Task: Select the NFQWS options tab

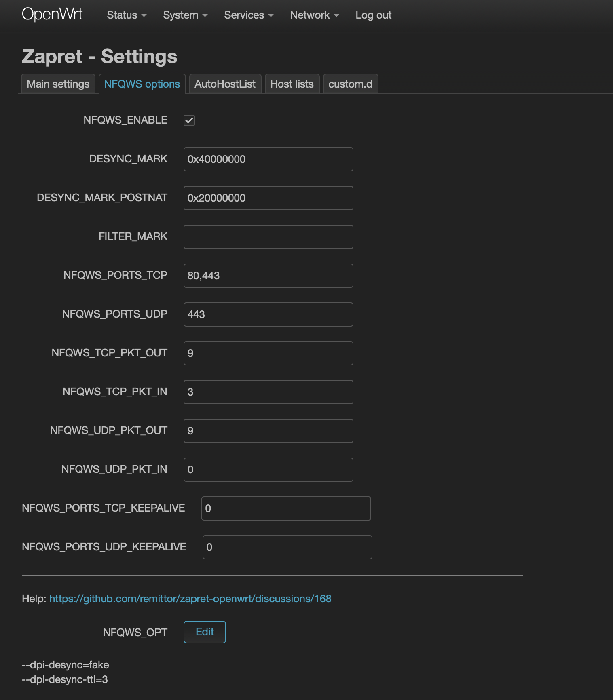Action: (142, 84)
